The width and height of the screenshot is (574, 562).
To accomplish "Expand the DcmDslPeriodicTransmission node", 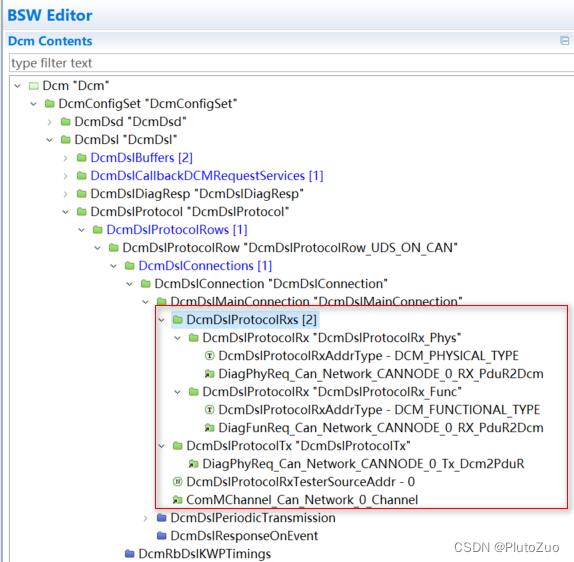I will [145, 518].
